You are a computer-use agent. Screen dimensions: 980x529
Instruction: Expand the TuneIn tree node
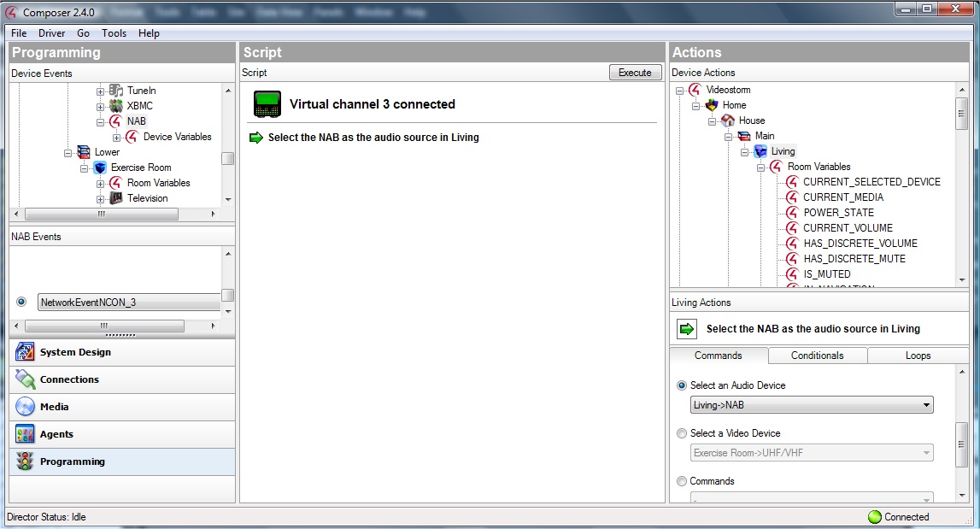tap(101, 91)
